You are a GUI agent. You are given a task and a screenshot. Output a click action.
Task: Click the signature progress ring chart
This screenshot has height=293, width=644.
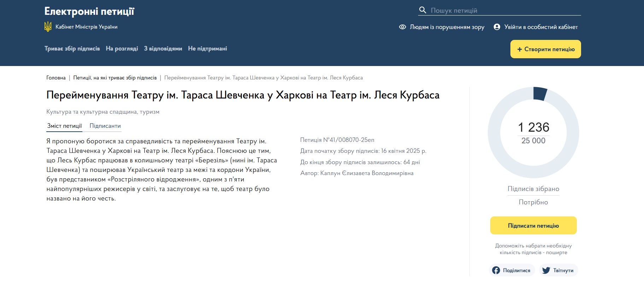pyautogui.click(x=533, y=133)
